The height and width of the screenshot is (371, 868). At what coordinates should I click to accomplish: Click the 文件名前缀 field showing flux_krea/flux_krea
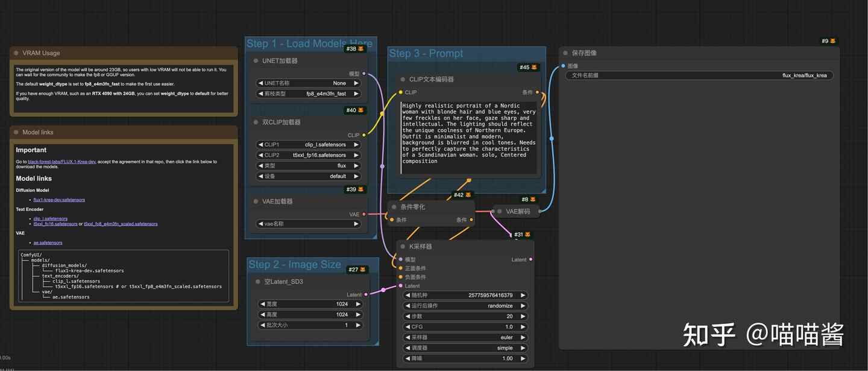tap(700, 75)
